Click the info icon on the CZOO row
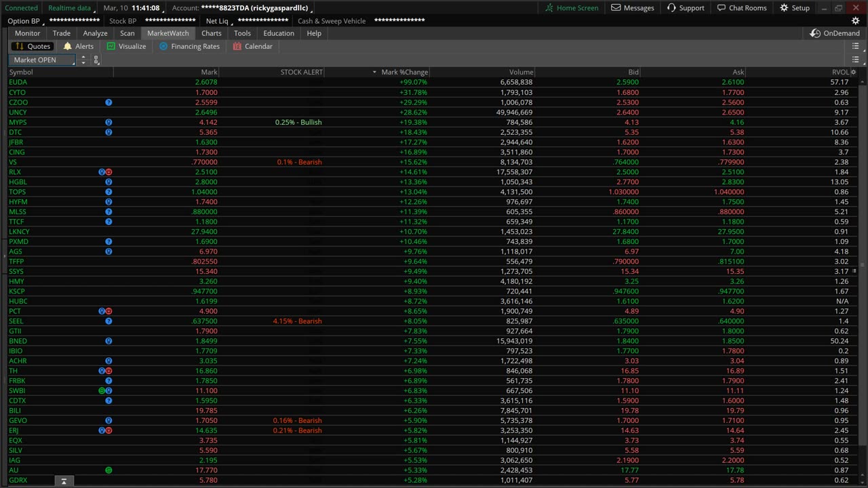 [108, 102]
